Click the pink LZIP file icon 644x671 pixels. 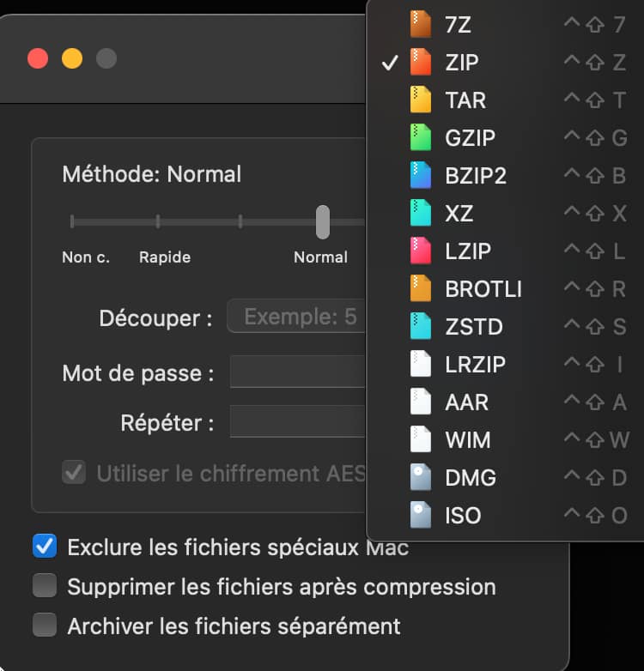point(421,251)
